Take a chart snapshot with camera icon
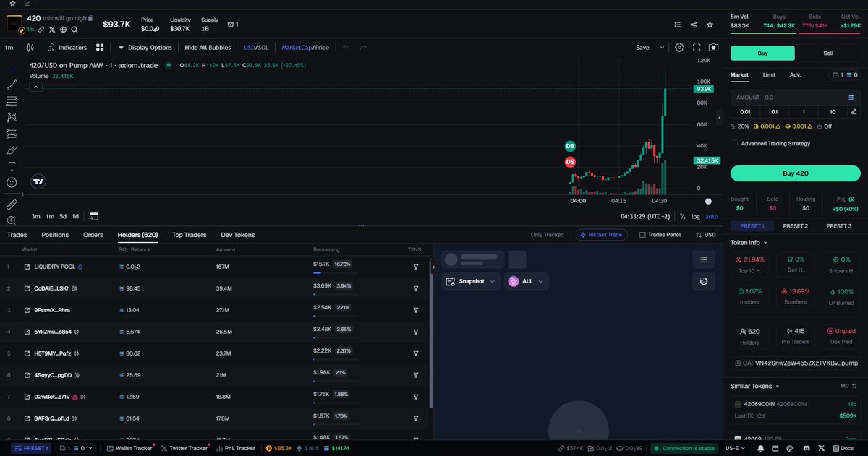Screen dimensions: 868x456 pyautogui.click(x=714, y=48)
